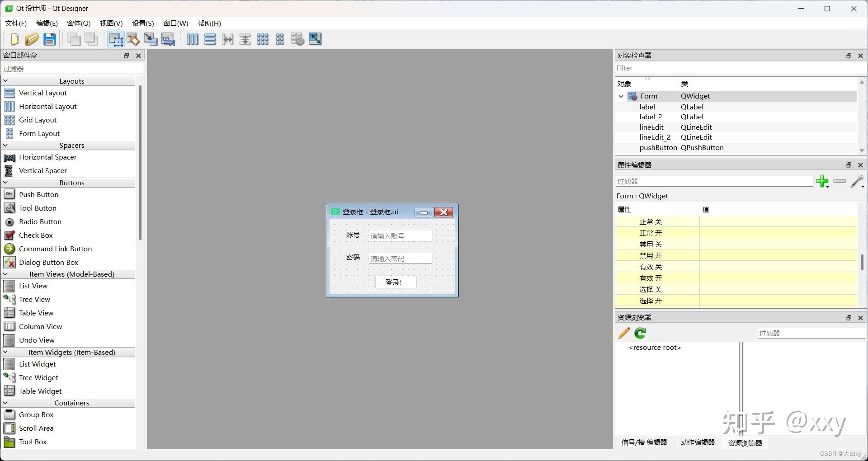The height and width of the screenshot is (461, 868).
Task: Switch to Edit Signals/Slots mode
Action: point(133,39)
